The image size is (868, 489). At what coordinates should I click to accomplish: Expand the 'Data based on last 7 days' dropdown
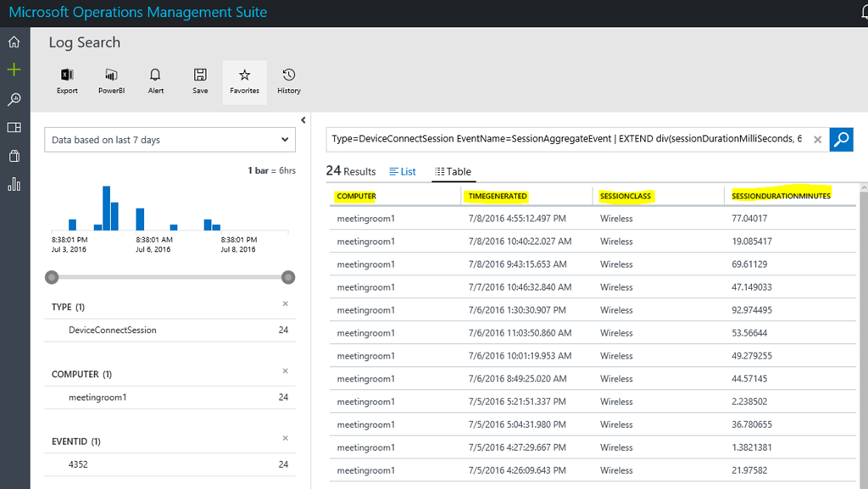tap(169, 140)
